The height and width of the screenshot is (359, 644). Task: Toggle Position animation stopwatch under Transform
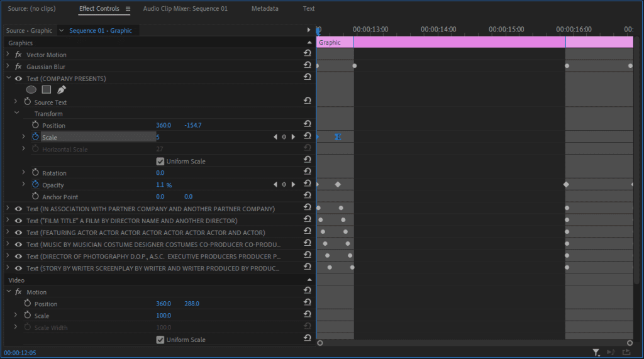pos(35,125)
